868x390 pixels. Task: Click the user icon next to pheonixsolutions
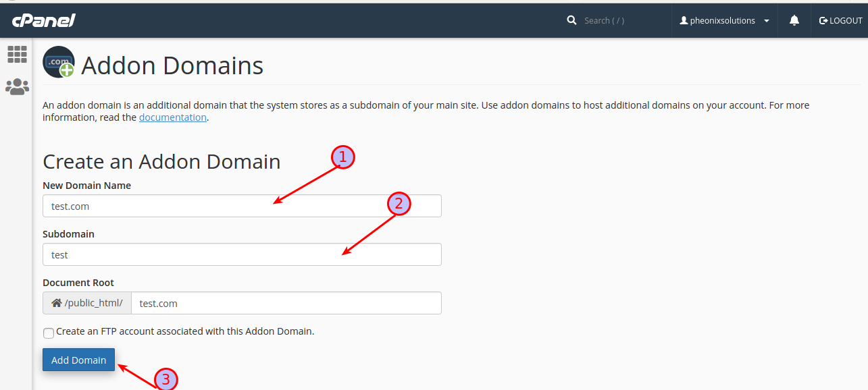(684, 21)
